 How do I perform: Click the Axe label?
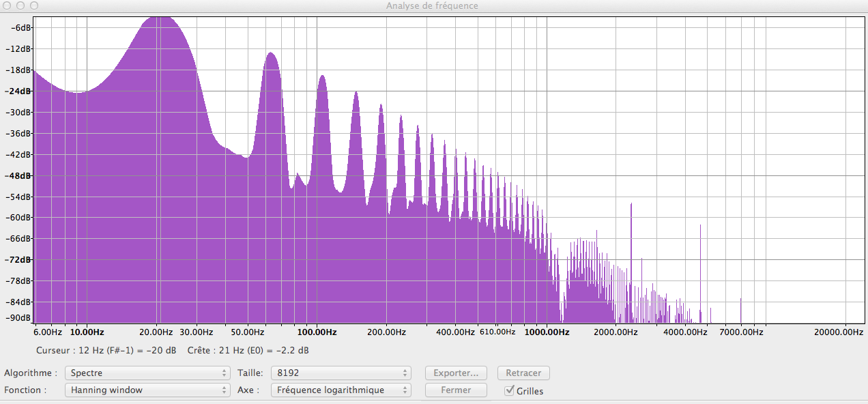click(248, 390)
